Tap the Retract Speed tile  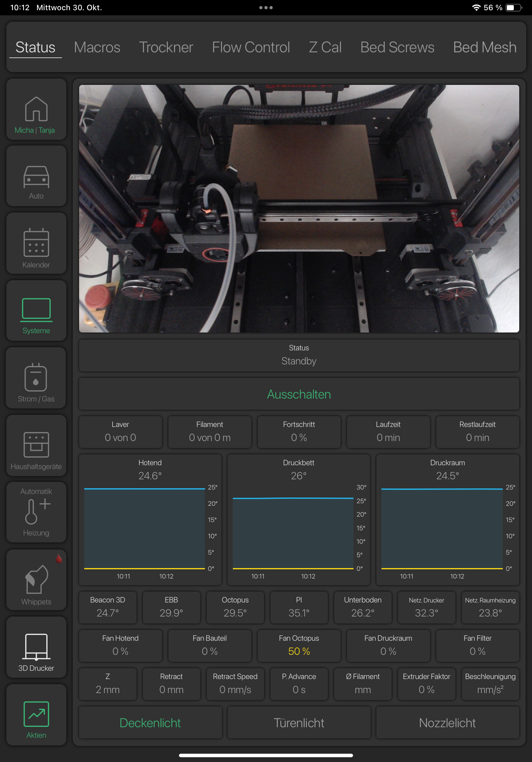(235, 684)
